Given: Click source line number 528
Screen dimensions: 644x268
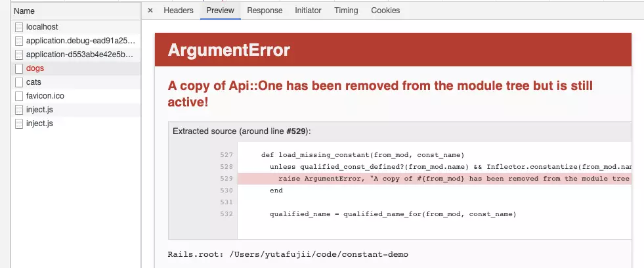Looking at the screenshot, I should [226, 167].
